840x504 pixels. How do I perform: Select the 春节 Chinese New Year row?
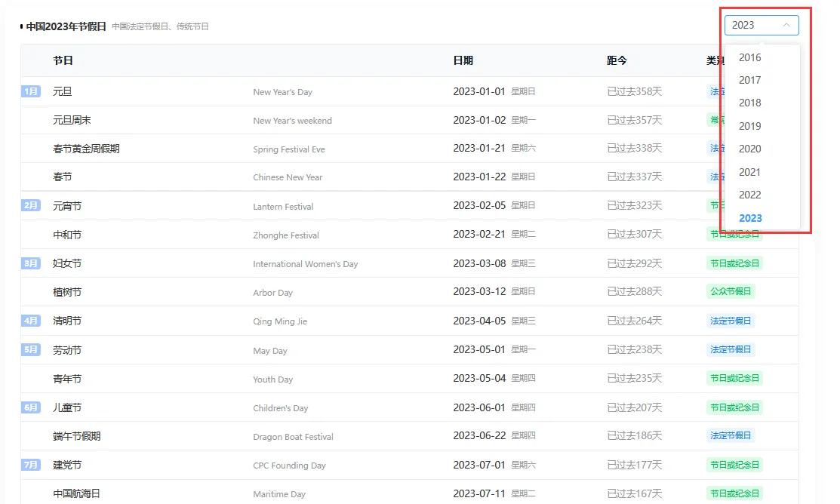pyautogui.click(x=409, y=177)
